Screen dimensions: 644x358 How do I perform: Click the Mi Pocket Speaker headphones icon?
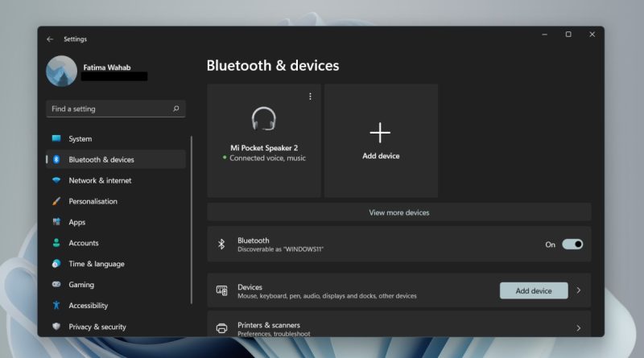click(x=264, y=118)
